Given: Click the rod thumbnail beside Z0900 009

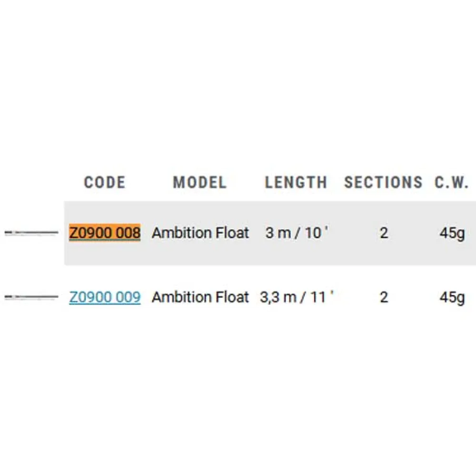Looking at the screenshot, I should (31, 297).
